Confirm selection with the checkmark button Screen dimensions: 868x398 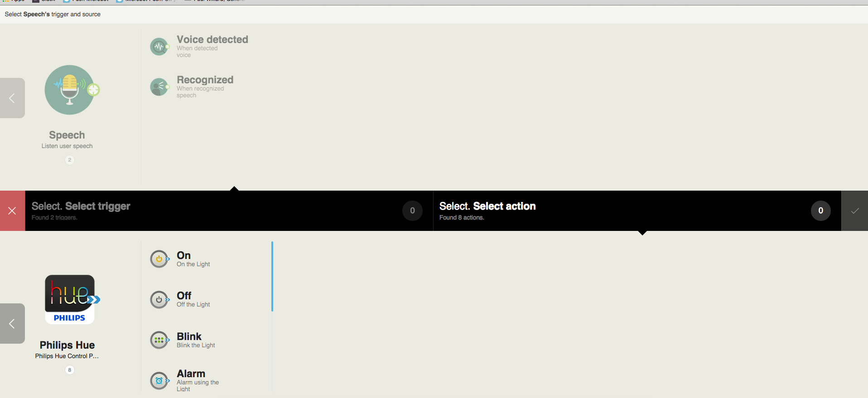click(x=855, y=211)
